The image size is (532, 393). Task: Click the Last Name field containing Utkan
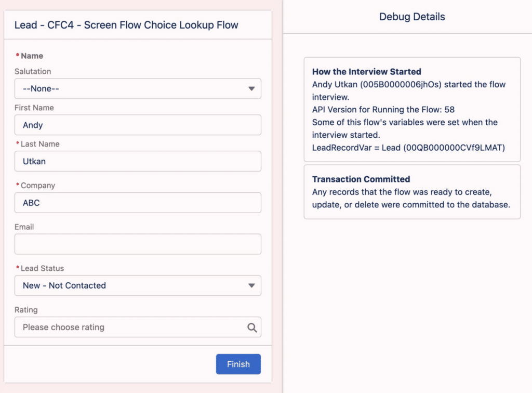point(138,161)
